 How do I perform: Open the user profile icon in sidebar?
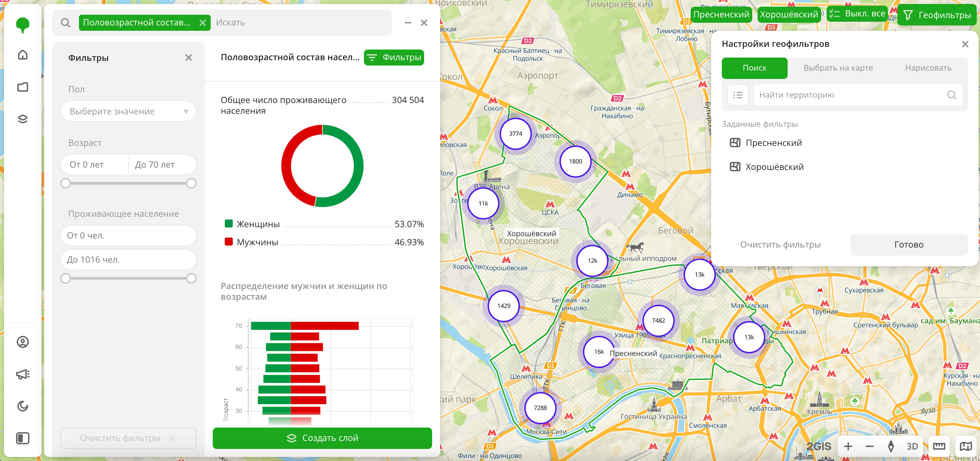coord(23,342)
